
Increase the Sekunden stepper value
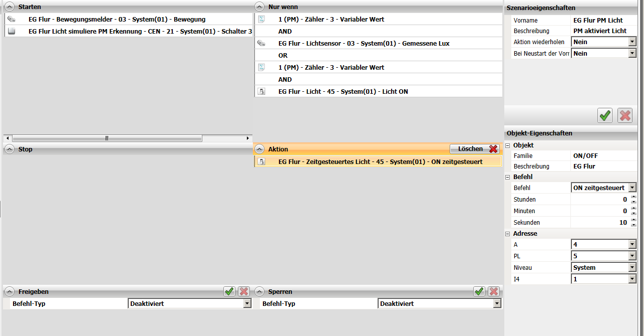point(633,220)
